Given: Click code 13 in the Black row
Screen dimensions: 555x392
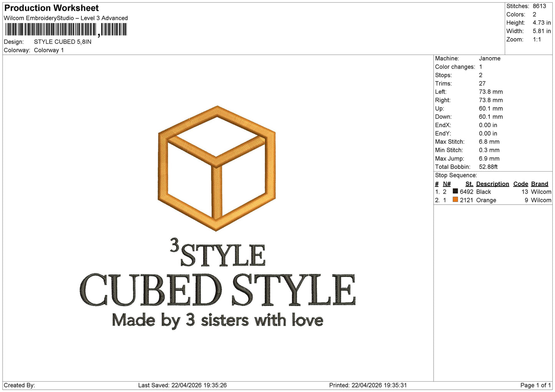Looking at the screenshot, I should coord(525,192).
